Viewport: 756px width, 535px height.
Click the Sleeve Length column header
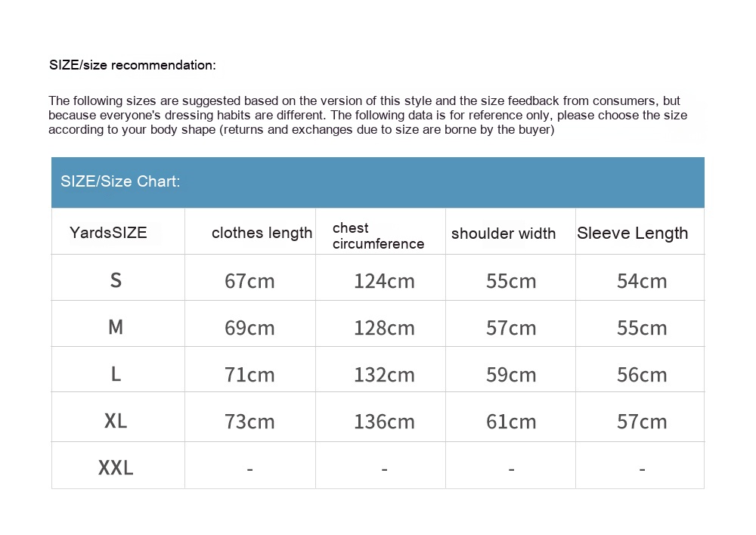click(632, 233)
